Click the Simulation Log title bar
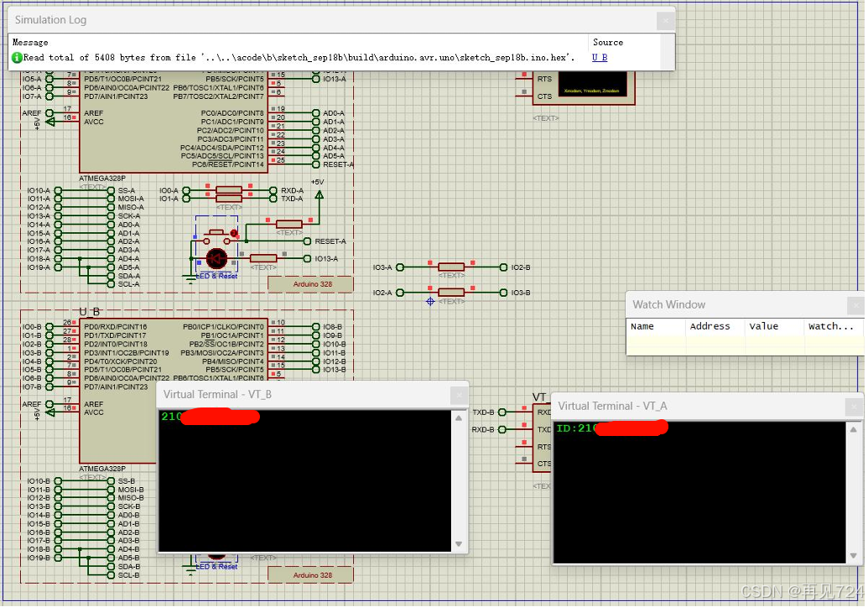 (332, 20)
